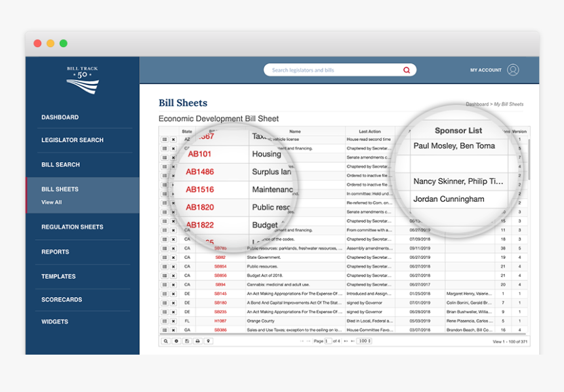The width and height of the screenshot is (564, 392).
Task: Go to the next page using pager icon
Action: 346,341
